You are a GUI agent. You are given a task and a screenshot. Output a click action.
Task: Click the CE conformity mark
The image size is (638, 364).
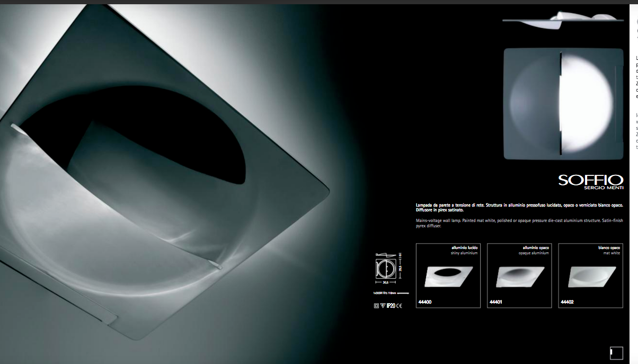(399, 305)
